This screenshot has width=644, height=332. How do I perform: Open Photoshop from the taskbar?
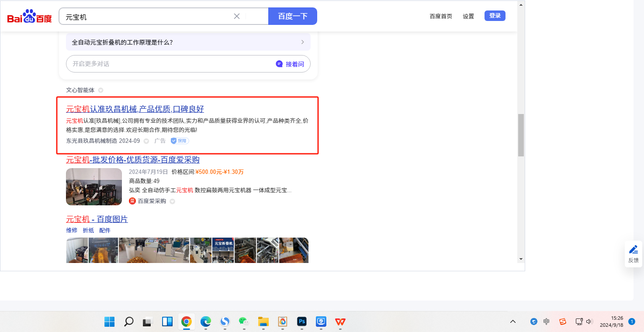[301, 322]
